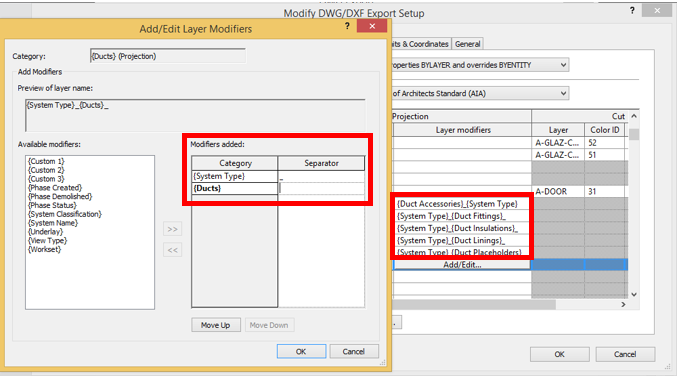Select {Duct Accessories}_{System Type} modifier cell
This screenshot has height=379, width=678.
tap(462, 204)
